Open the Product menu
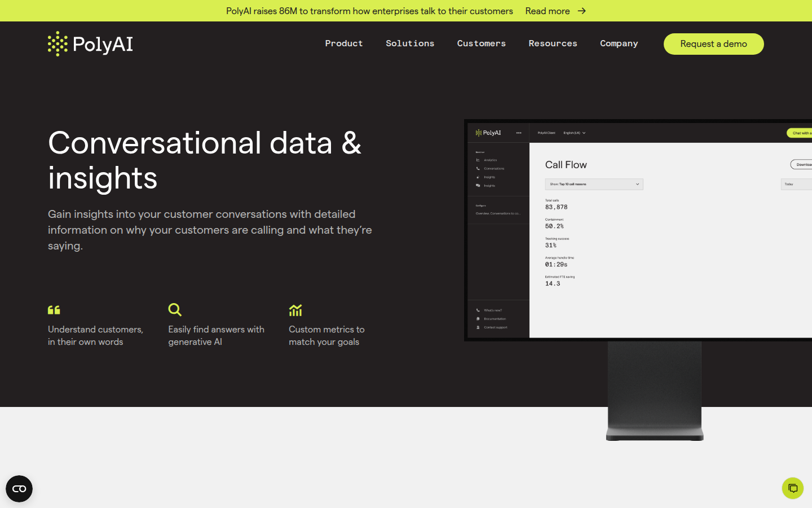Screen dimensions: 812x508 (344, 43)
